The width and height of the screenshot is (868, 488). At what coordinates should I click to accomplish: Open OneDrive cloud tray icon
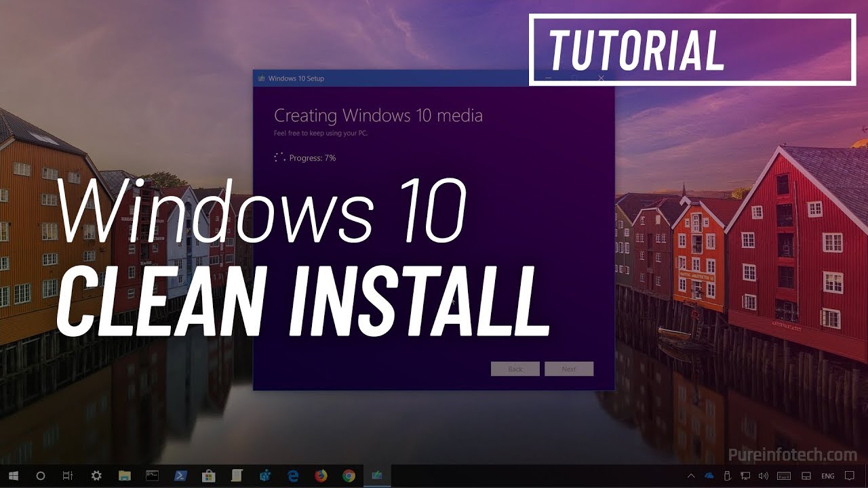coord(709,476)
